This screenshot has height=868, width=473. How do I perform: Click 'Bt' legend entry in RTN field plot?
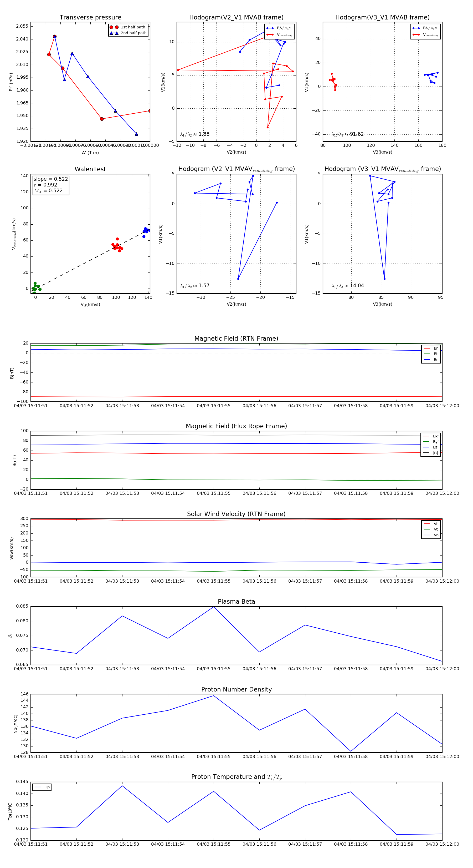click(431, 354)
